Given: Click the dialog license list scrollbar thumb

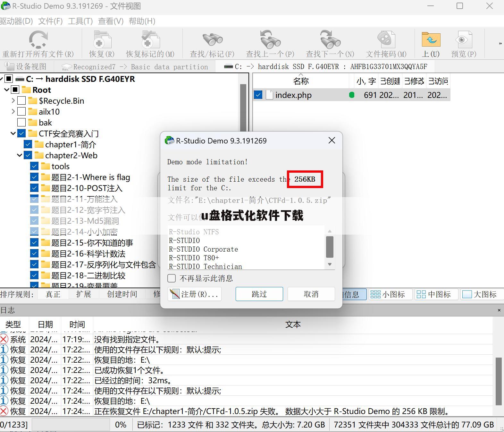Looking at the screenshot, I should [x=330, y=247].
